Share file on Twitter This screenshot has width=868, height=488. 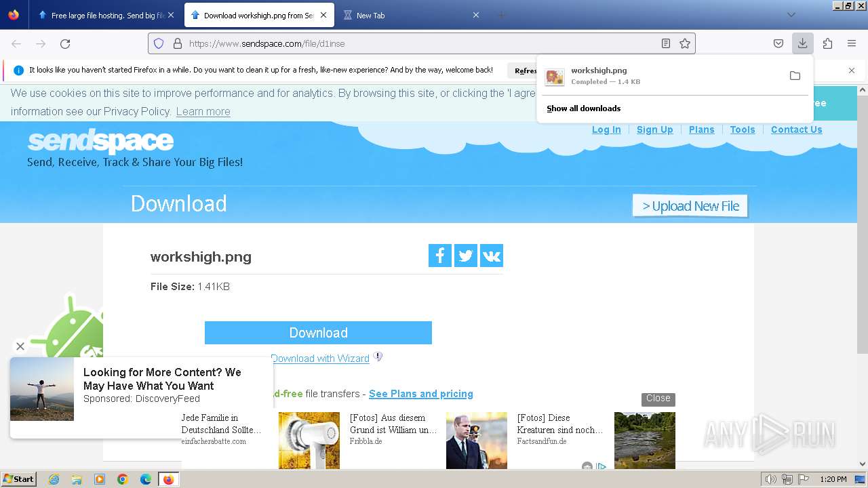[466, 256]
